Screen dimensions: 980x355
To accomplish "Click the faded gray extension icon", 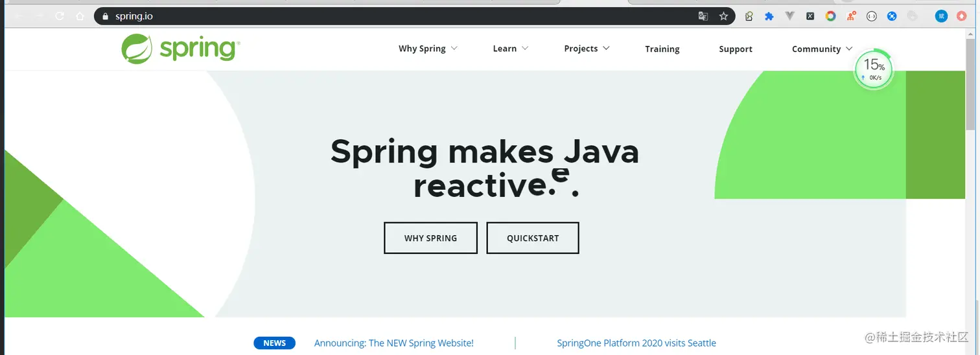I will (x=913, y=16).
